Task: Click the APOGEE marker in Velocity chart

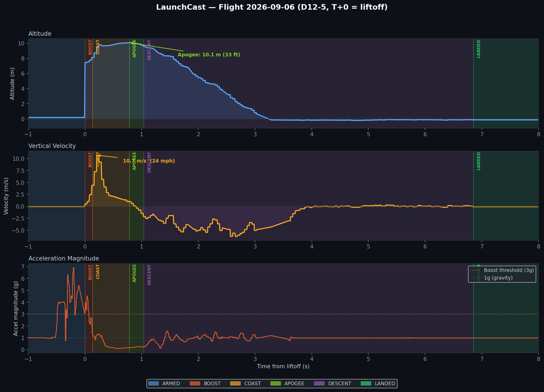Action: click(x=134, y=161)
